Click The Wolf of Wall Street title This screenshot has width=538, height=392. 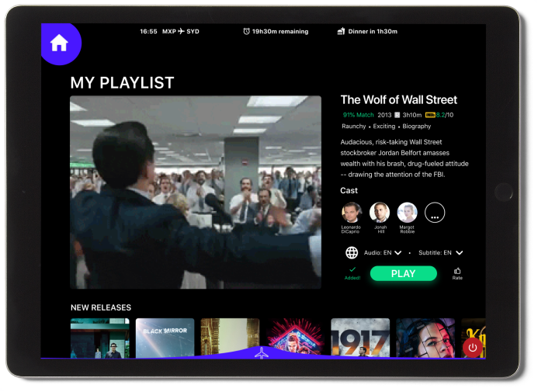(x=399, y=100)
